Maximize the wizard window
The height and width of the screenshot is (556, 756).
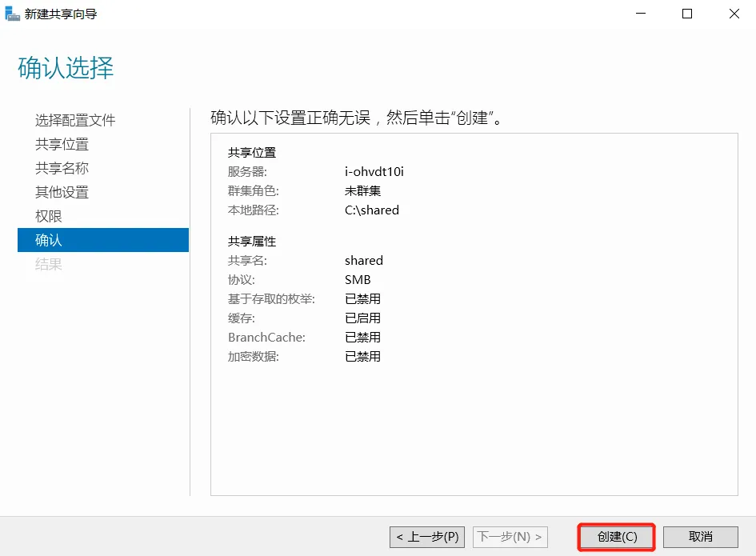click(687, 14)
